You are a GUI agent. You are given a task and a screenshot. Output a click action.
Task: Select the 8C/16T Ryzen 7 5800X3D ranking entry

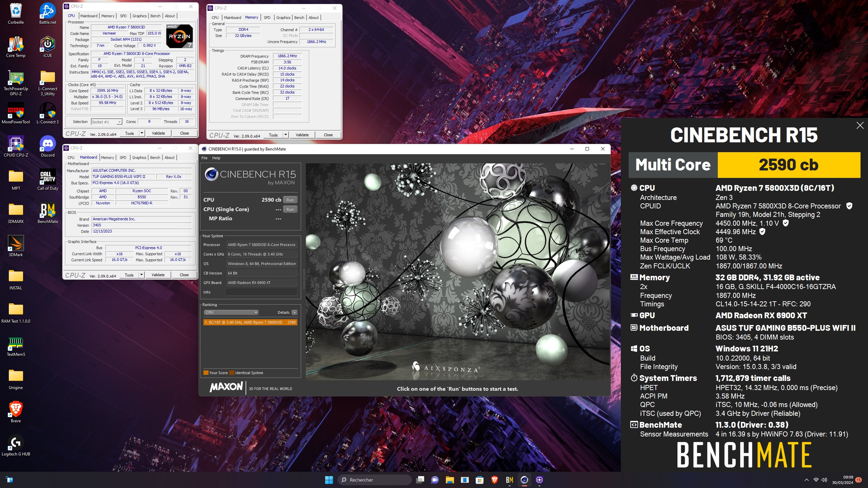click(250, 322)
